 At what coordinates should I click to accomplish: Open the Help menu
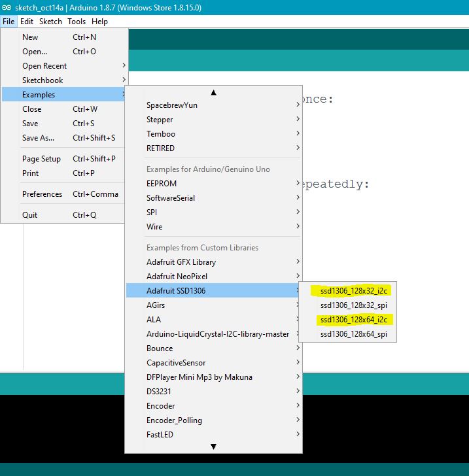99,22
